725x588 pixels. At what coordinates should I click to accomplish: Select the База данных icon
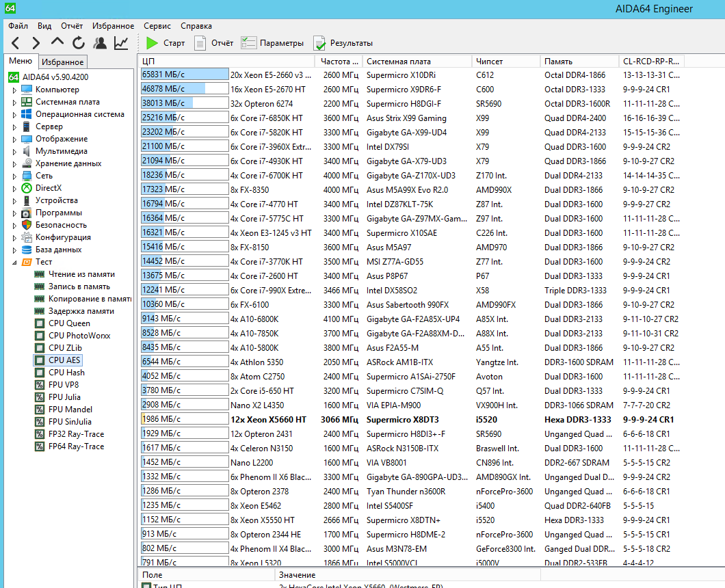coord(27,250)
